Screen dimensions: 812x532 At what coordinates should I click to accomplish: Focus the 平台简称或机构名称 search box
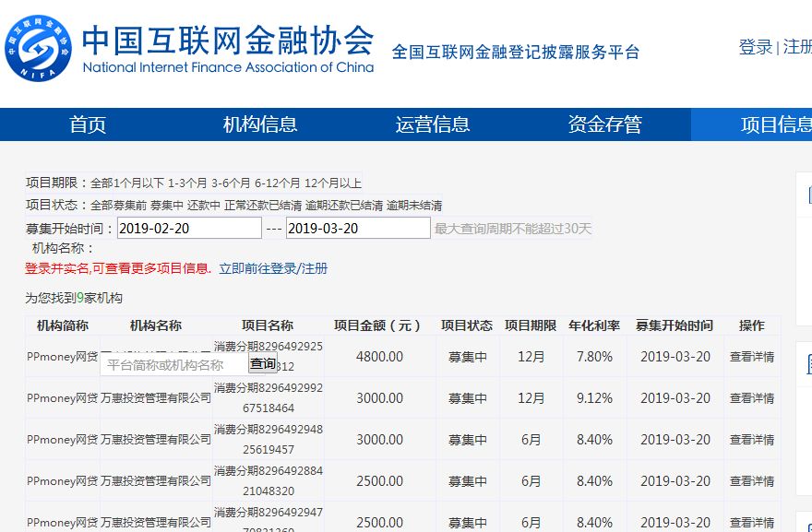174,365
